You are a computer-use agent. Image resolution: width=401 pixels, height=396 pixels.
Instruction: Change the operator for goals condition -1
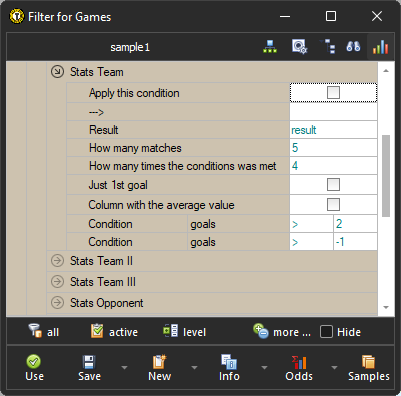[x=311, y=242]
